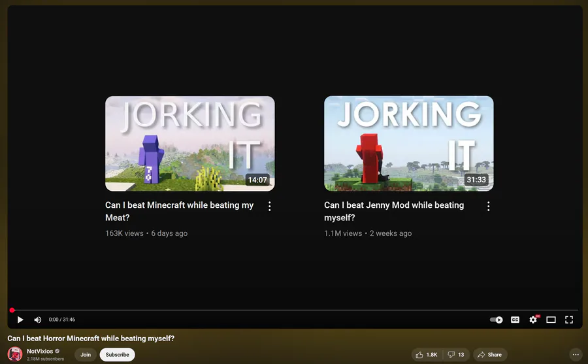Turn on closed captions

[x=515, y=320]
